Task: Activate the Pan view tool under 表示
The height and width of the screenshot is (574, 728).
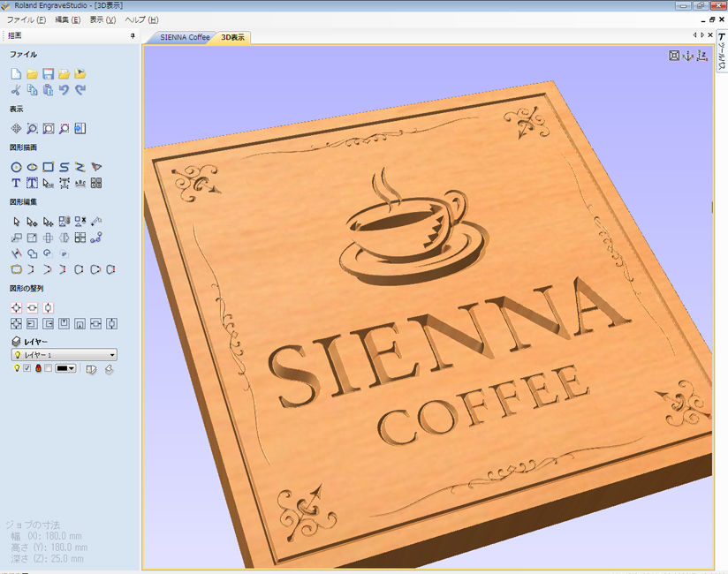Action: coord(16,127)
